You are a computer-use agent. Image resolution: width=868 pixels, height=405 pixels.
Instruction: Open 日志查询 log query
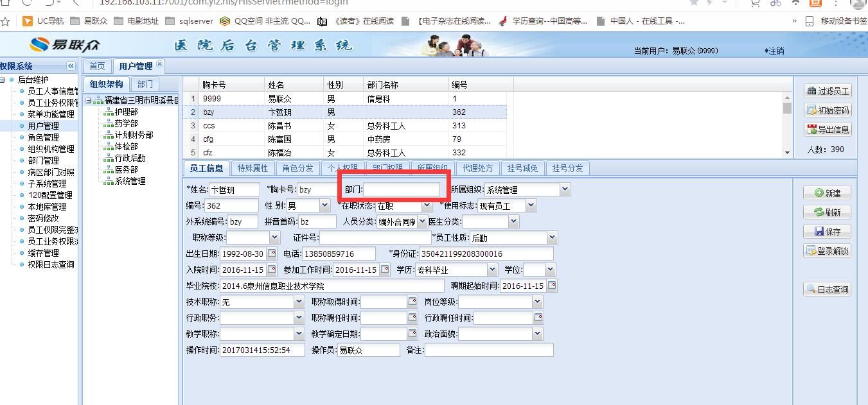[x=828, y=289]
